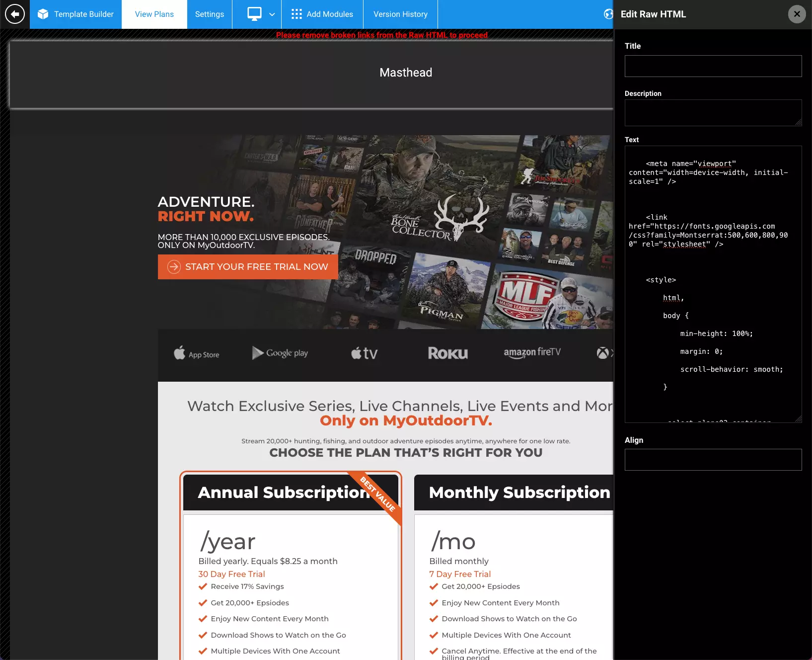Click the Amazon Fire TV logo

pos(532,352)
